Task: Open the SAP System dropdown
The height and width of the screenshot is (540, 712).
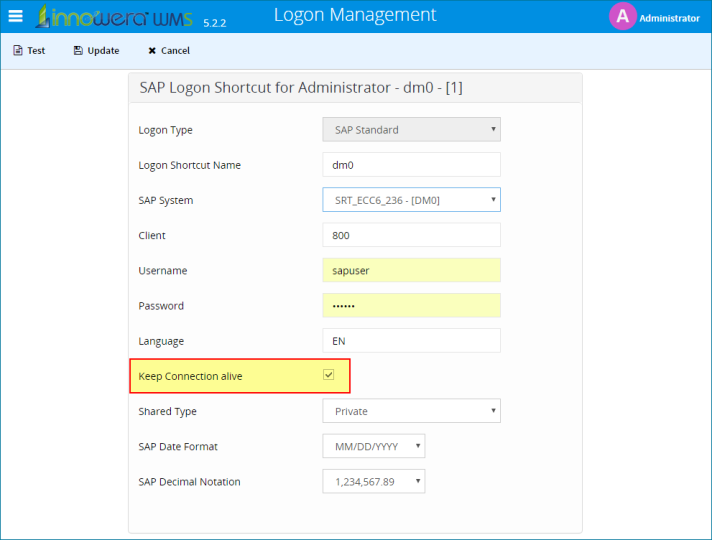Action: pos(411,200)
